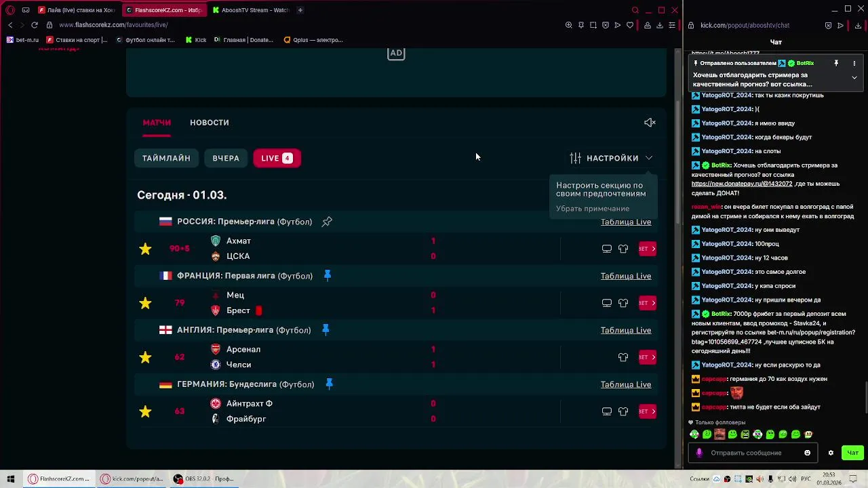Open three-dot menu on pinned message
Viewport: 868px width, 488px height.
tap(854, 63)
